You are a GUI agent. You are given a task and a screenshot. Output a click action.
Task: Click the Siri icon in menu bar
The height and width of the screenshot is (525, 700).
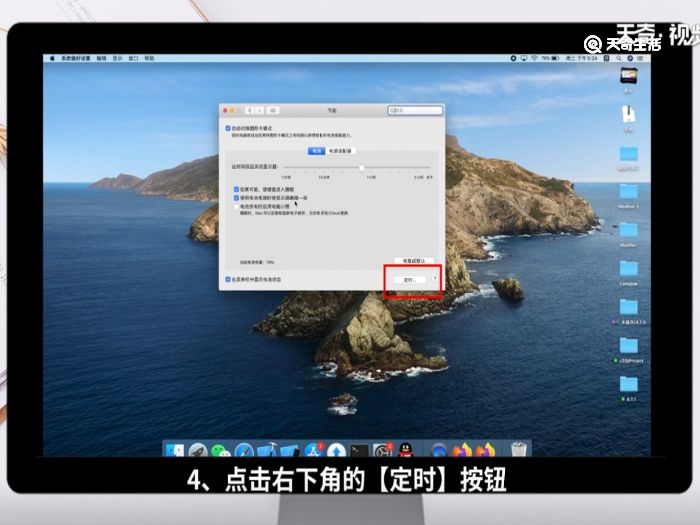pyautogui.click(x=630, y=58)
